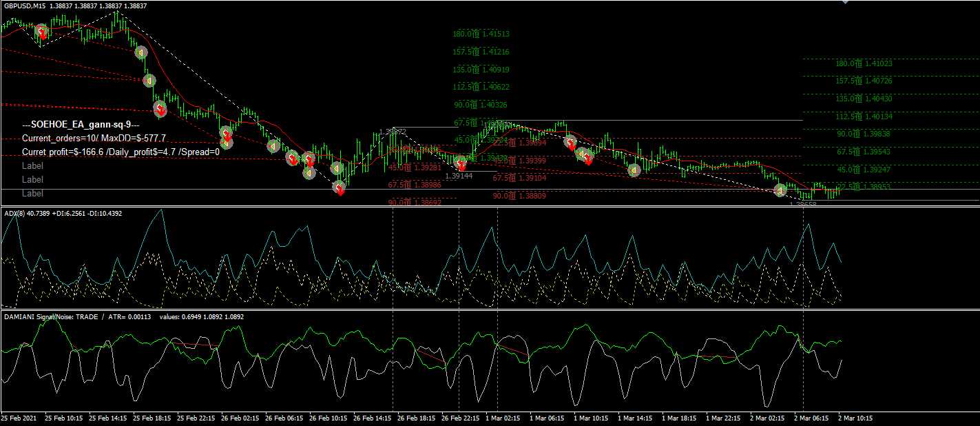The image size is (980, 426).
Task: Select the topmost left-pointing yellow trade marker
Action: [140, 52]
